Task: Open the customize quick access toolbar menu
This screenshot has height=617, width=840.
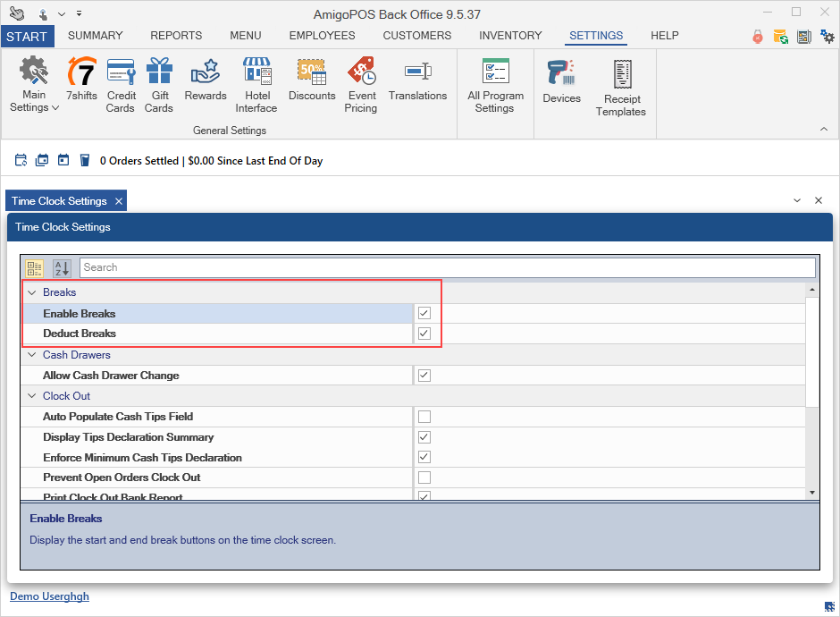Action: [x=79, y=14]
